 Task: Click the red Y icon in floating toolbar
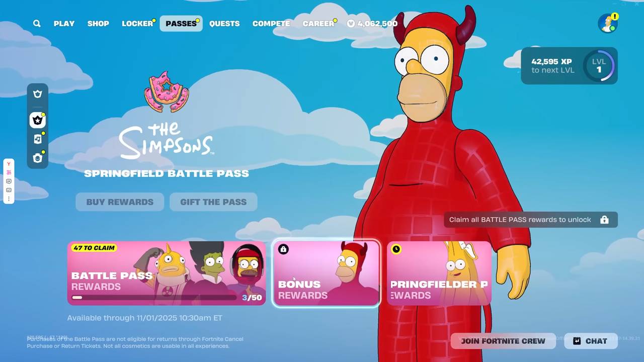(9, 164)
